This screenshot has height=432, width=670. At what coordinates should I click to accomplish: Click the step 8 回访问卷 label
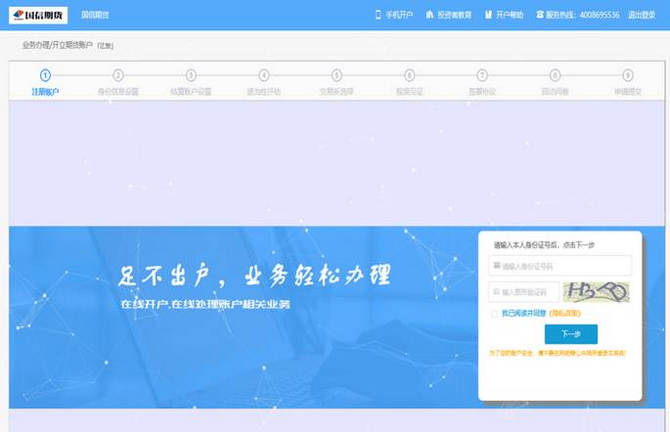point(555,91)
